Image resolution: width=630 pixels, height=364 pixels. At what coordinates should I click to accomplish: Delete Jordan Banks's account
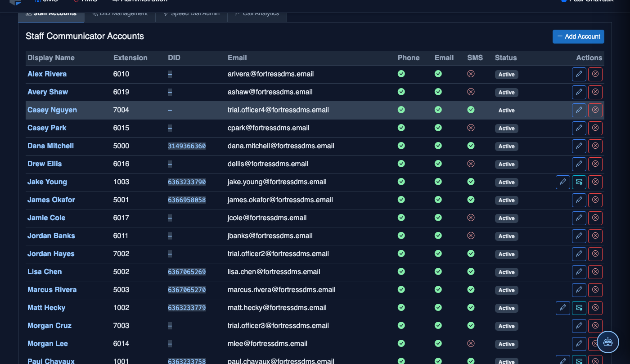coord(595,236)
